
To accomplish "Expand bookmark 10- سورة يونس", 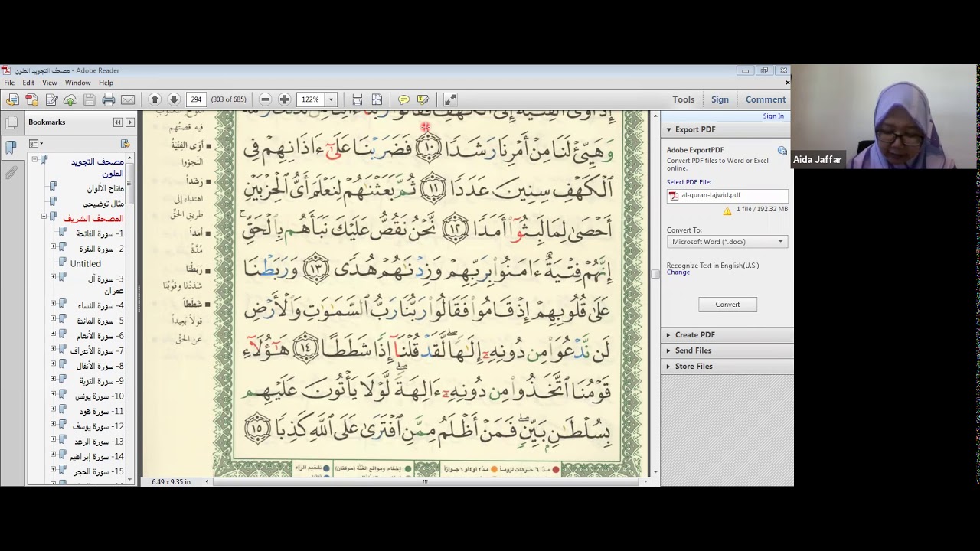I will 53,393.
